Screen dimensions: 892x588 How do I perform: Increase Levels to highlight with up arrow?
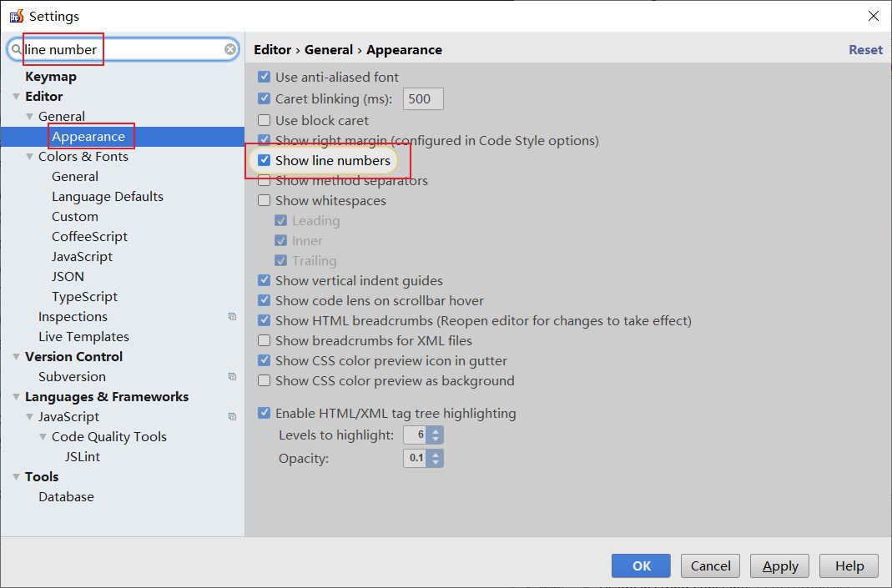pyautogui.click(x=436, y=430)
